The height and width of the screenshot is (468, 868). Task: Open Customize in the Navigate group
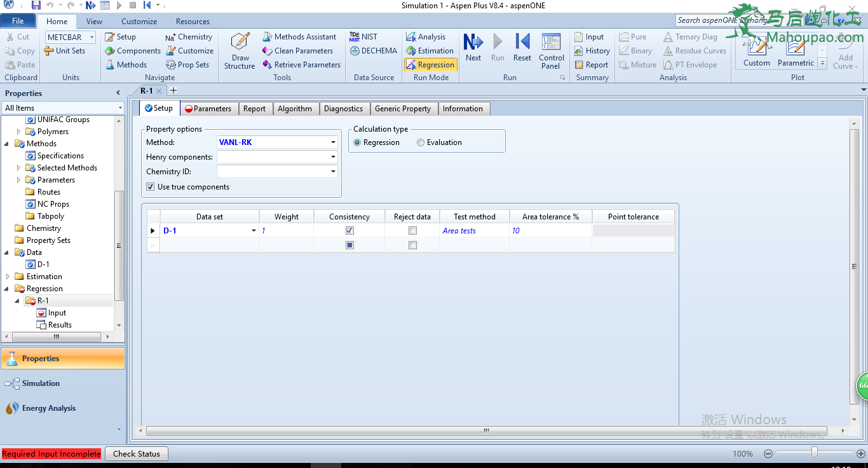(x=189, y=51)
